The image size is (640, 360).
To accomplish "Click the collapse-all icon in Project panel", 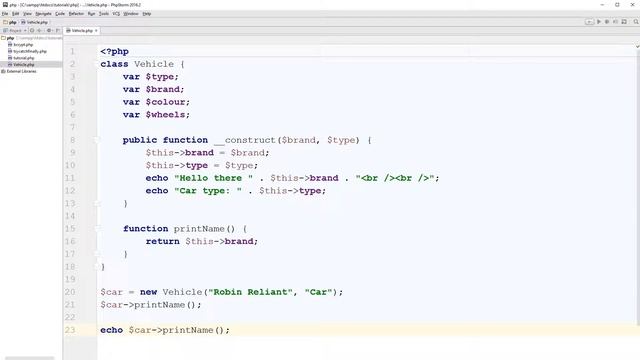I will tap(40, 30).
